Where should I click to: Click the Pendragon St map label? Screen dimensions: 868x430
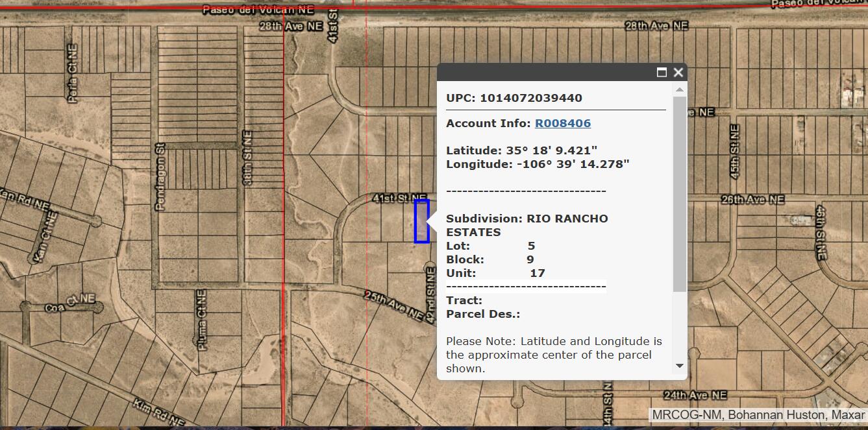pos(160,176)
